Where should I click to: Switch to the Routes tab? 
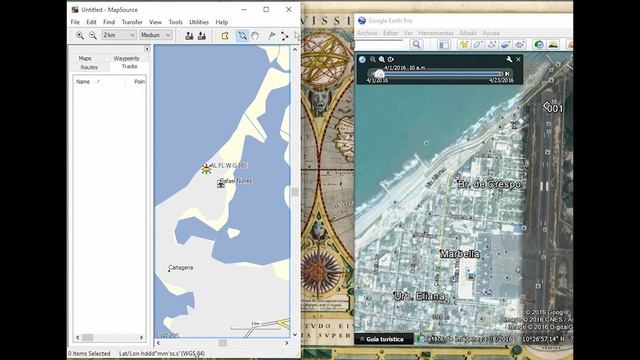coord(89,67)
